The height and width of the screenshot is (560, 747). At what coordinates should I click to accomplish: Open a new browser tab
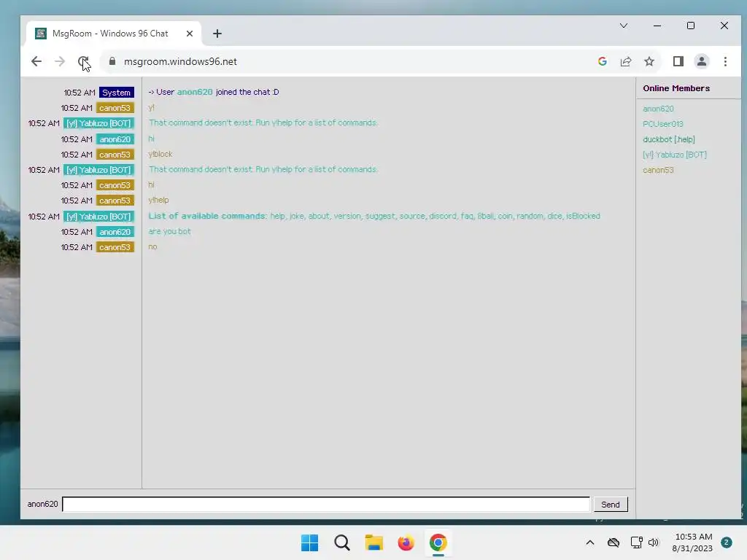pyautogui.click(x=217, y=34)
